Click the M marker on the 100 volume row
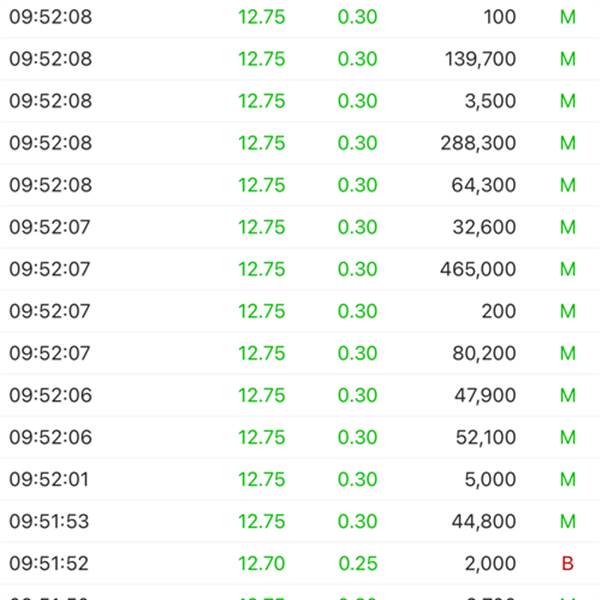Image resolution: width=600 pixels, height=600 pixels. click(x=568, y=17)
